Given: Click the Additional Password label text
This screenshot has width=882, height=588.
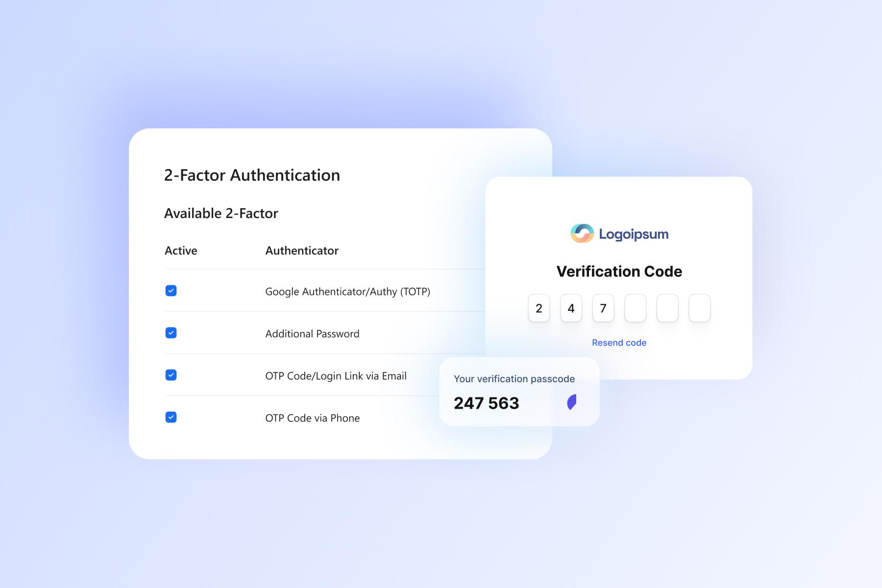Looking at the screenshot, I should [312, 334].
